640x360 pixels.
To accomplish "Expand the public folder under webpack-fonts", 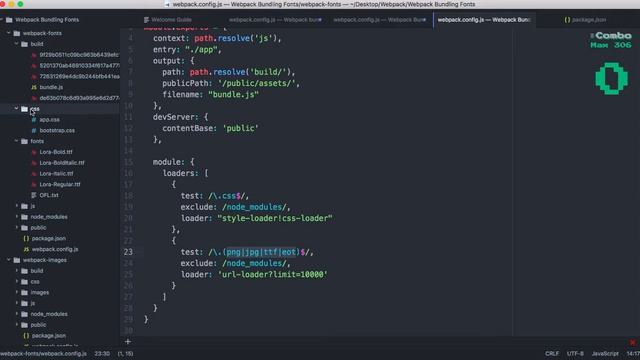I will (16, 227).
